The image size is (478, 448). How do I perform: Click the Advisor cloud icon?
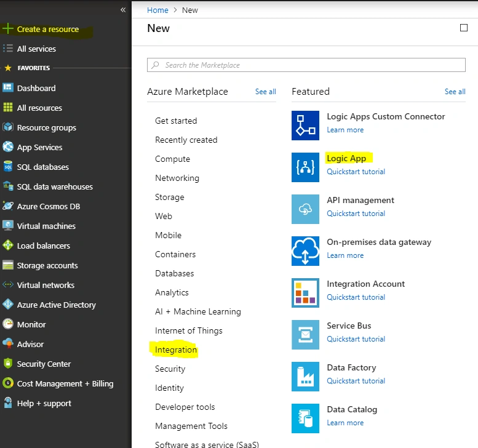tap(8, 344)
